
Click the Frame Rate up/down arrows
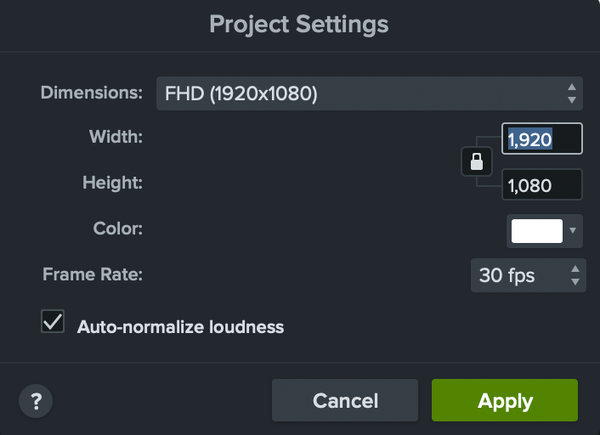574,275
